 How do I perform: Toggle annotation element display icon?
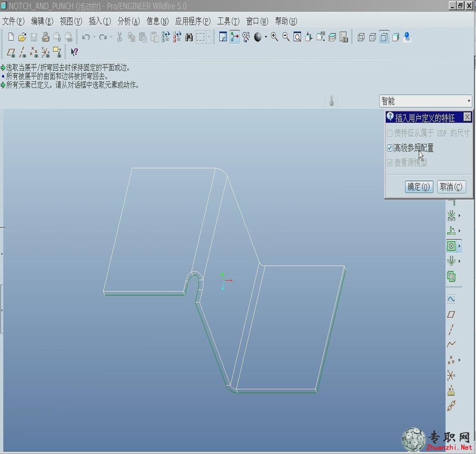point(57,52)
